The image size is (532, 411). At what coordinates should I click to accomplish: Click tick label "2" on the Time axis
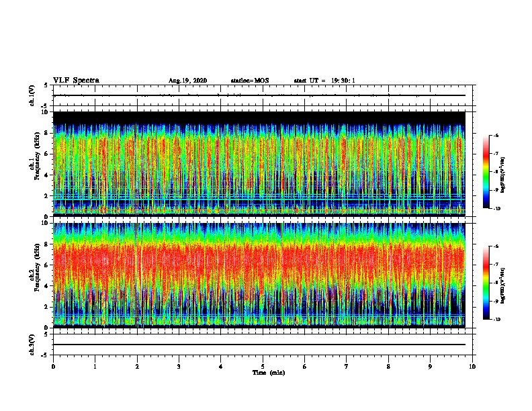pyautogui.click(x=137, y=367)
